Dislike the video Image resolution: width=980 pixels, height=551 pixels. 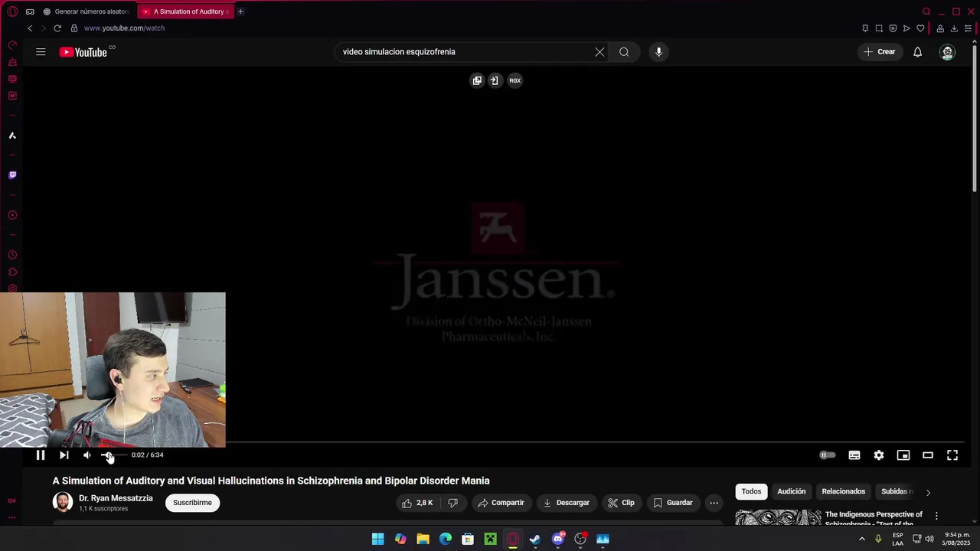452,503
